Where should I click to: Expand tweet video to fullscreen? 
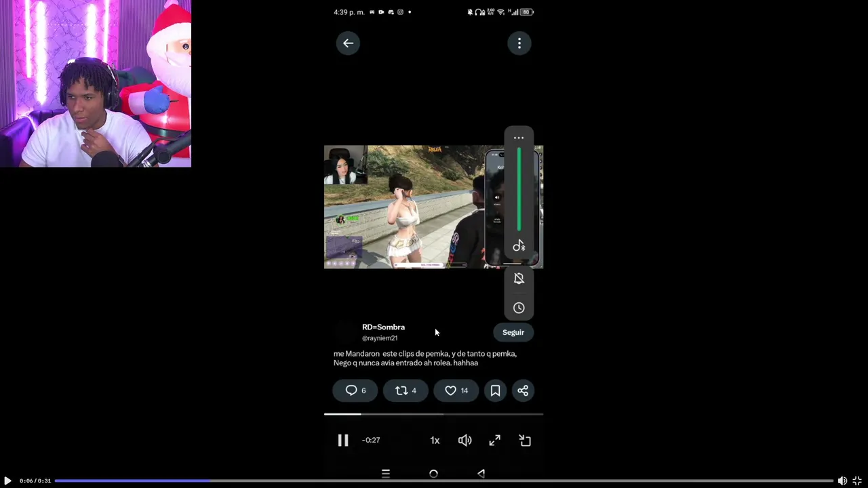click(495, 441)
